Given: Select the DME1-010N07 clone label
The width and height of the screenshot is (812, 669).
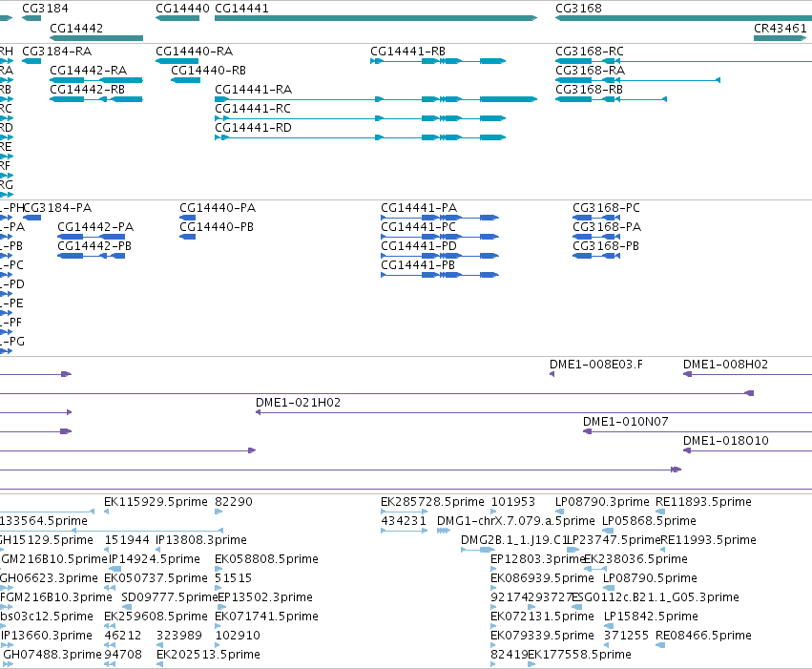Looking at the screenshot, I should [x=626, y=422].
